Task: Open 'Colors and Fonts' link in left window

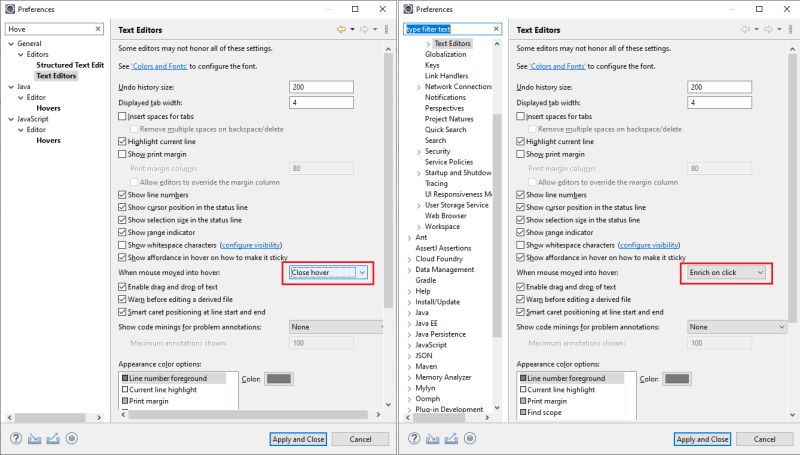Action: [x=159, y=66]
